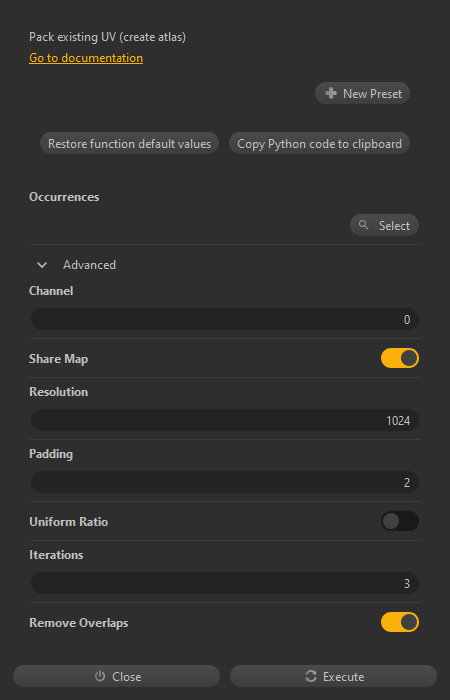Click the Close button at the bottom
The image size is (450, 700).
[117, 676]
